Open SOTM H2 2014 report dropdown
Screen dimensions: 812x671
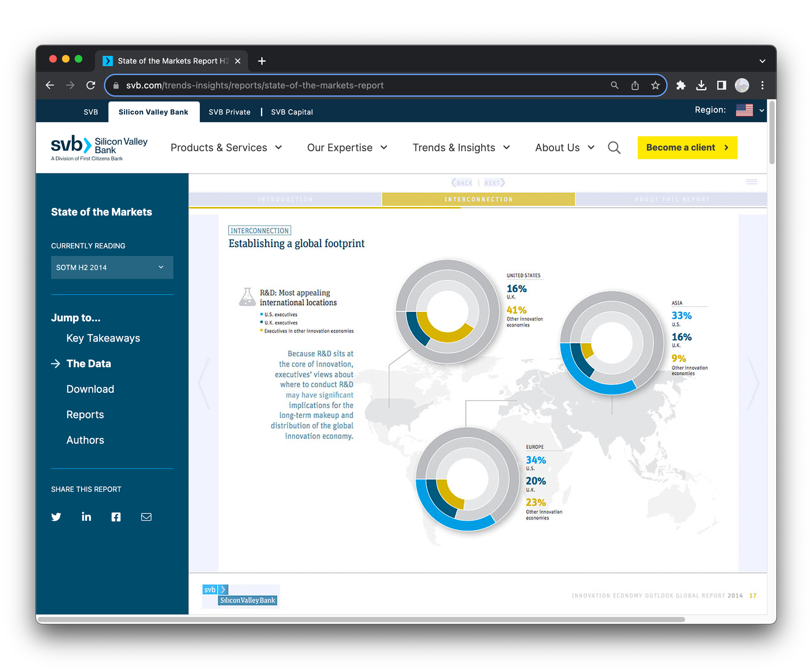pos(112,267)
